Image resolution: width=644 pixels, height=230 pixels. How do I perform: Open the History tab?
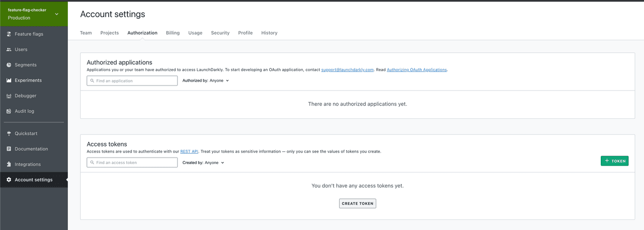[x=269, y=33]
